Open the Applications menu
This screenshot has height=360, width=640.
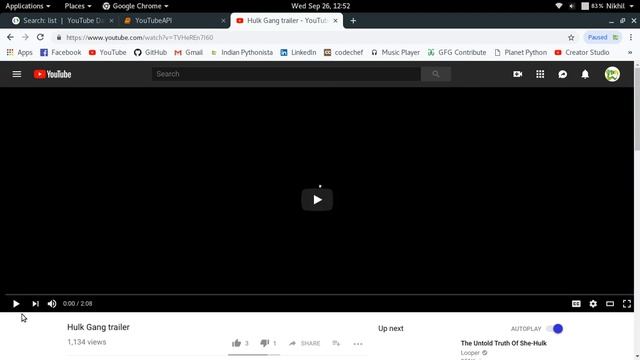[x=27, y=6]
